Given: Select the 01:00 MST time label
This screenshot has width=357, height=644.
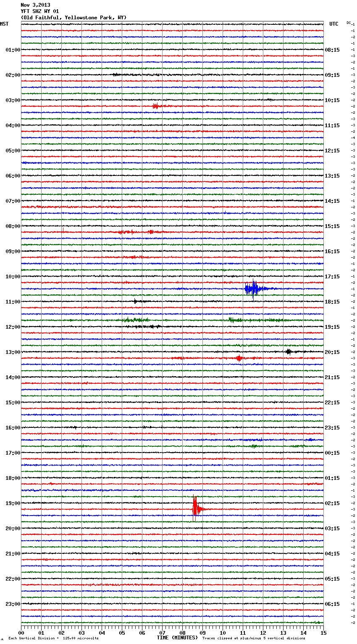Looking at the screenshot, I should click(x=13, y=50).
